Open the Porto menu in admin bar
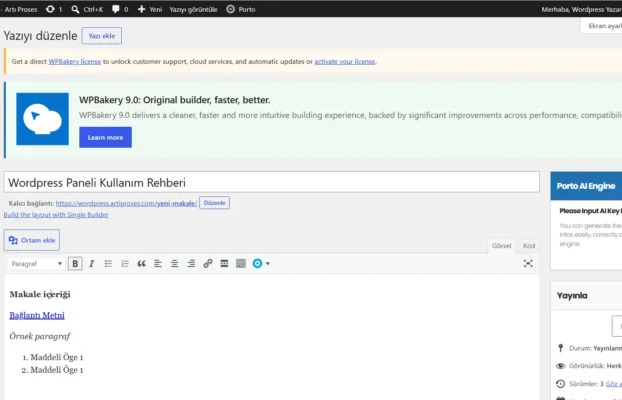The image size is (622, 400). click(241, 9)
